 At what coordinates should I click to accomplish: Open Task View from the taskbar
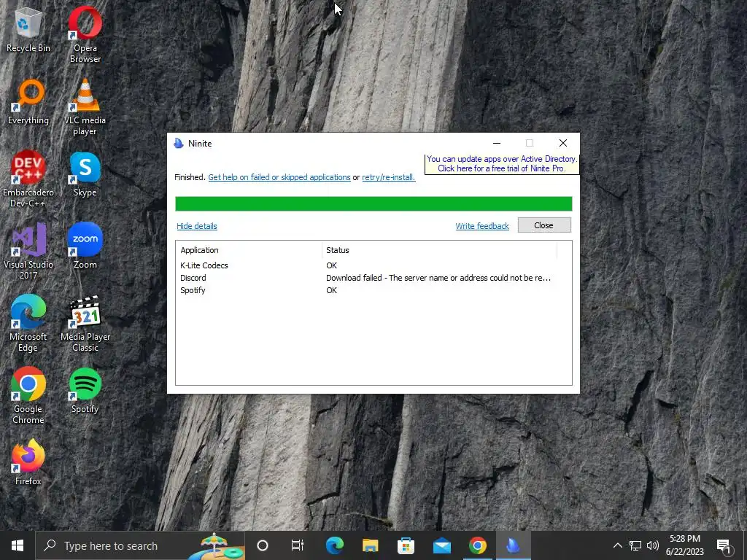click(x=298, y=545)
